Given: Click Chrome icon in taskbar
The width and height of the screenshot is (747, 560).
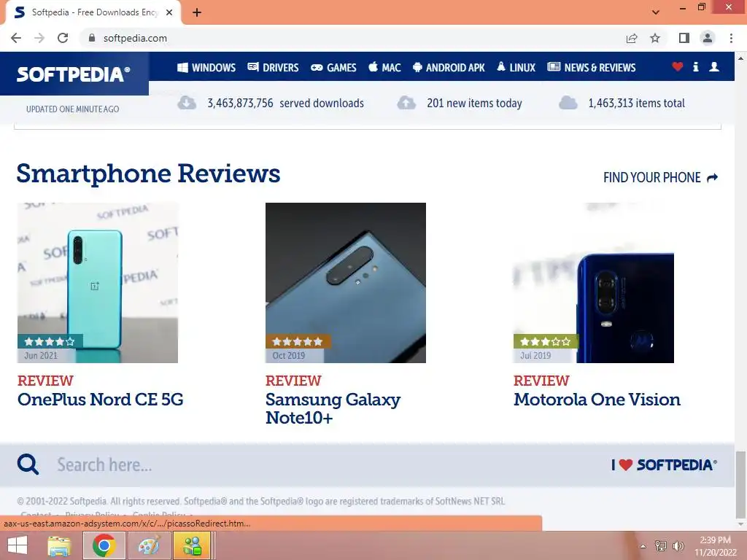Looking at the screenshot, I should point(104,545).
